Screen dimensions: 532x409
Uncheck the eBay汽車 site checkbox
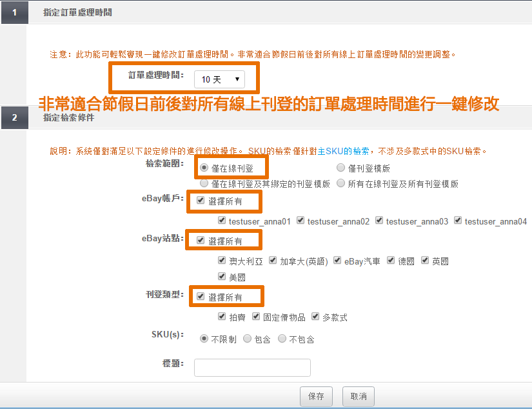[x=337, y=261]
